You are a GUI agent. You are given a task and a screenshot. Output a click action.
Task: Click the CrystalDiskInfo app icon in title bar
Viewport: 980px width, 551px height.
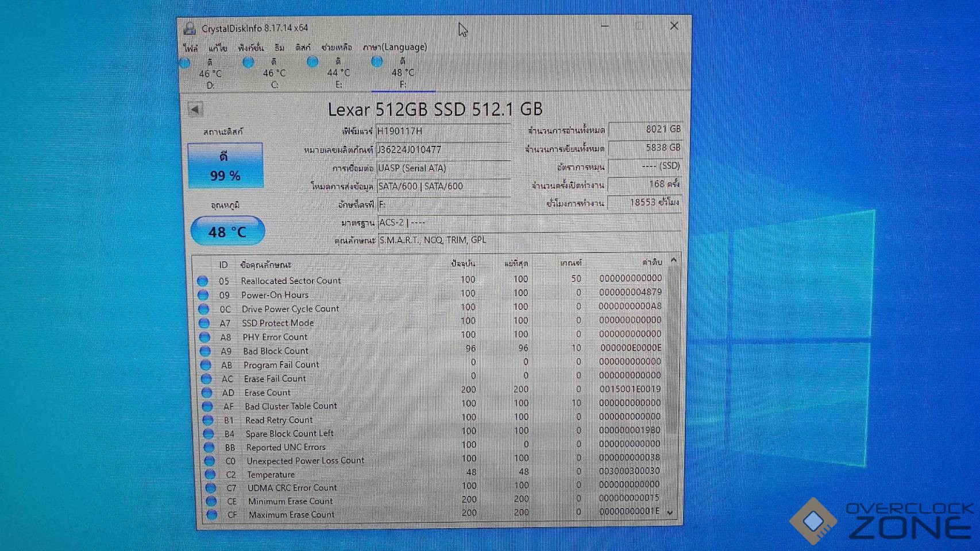pyautogui.click(x=190, y=28)
